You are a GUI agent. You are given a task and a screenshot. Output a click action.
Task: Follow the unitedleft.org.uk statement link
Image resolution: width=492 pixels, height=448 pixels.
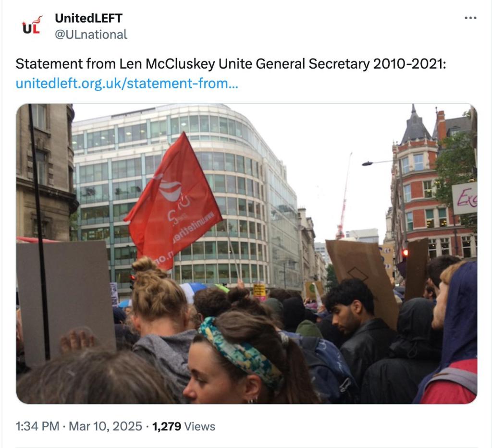click(127, 84)
